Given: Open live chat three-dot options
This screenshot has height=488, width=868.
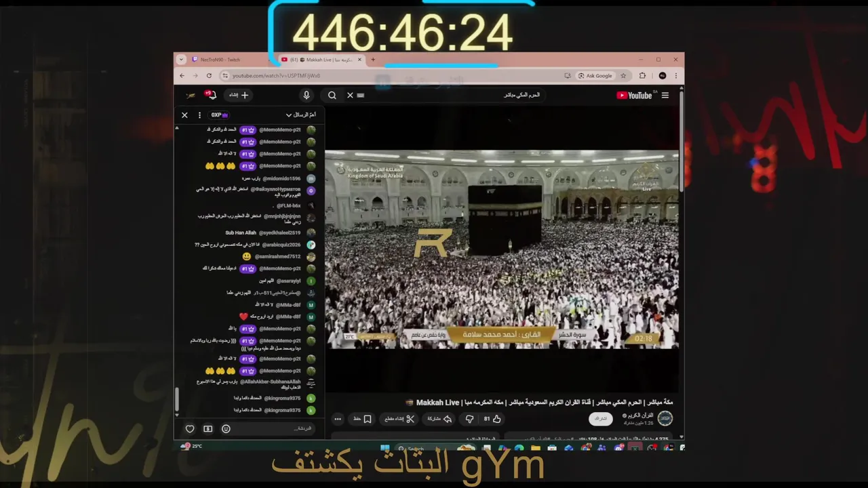Looking at the screenshot, I should click(199, 115).
